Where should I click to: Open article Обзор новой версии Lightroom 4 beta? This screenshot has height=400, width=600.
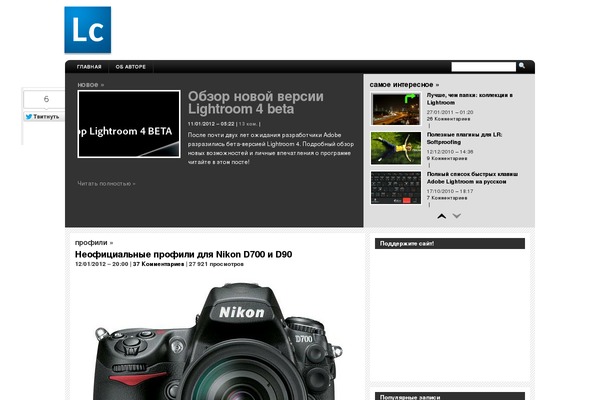256,102
